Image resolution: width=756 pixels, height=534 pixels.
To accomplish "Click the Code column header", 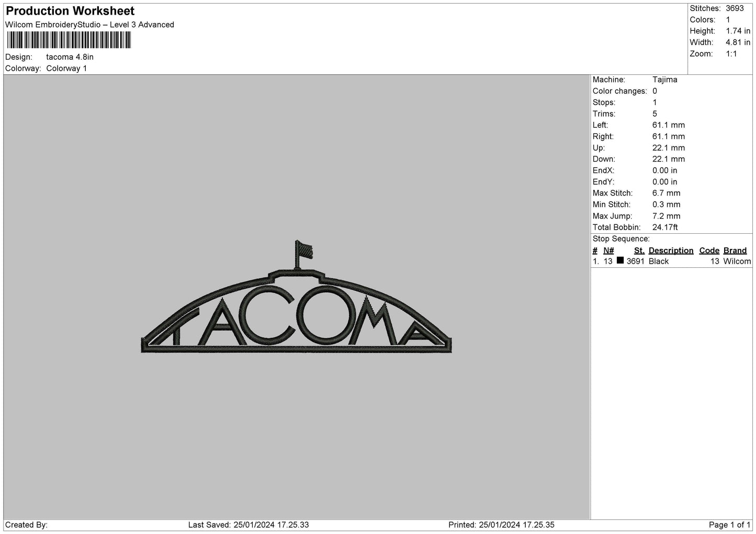I will pos(709,251).
